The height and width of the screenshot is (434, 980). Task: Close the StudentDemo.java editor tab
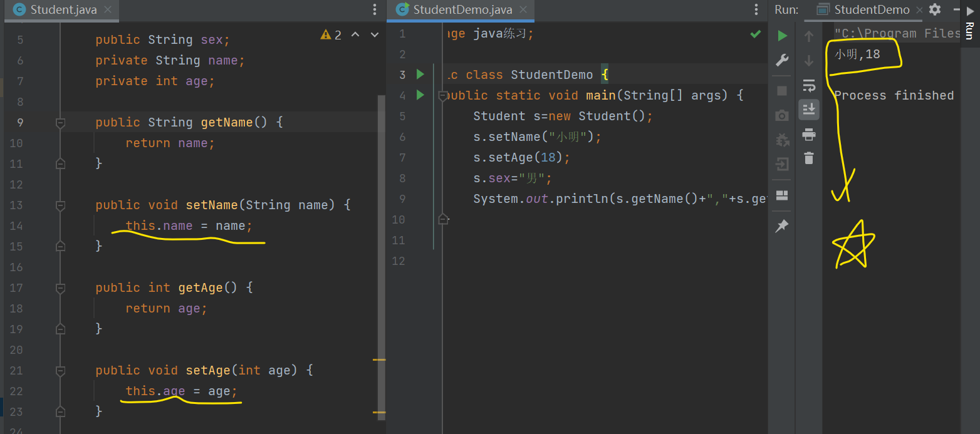point(524,10)
